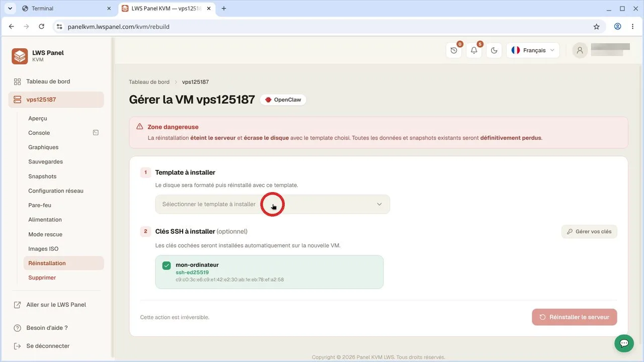Open the tab search chevron in Chrome
644x362 pixels.
pyautogui.click(x=10, y=9)
